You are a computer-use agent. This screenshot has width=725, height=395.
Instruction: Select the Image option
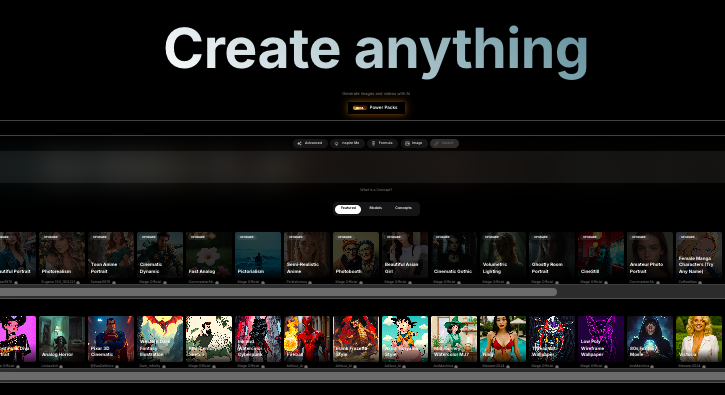414,143
